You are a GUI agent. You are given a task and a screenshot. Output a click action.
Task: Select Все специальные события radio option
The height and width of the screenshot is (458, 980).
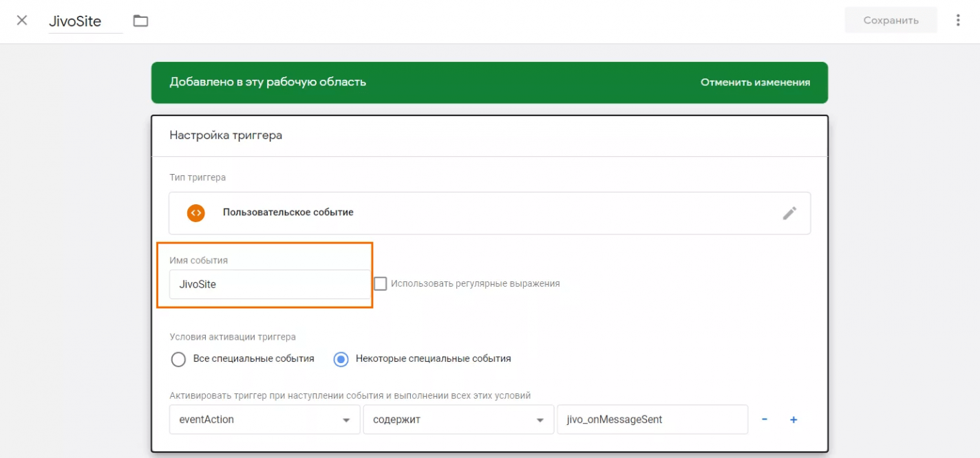point(179,359)
